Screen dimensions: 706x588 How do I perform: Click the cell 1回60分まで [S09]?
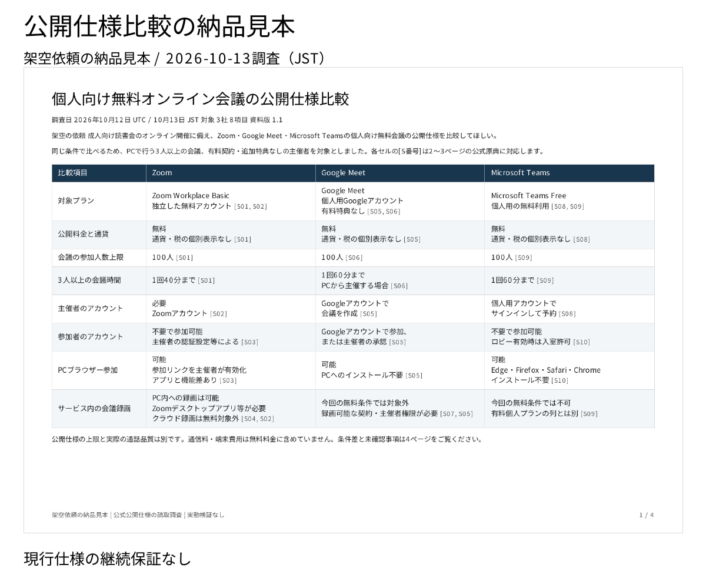570,280
